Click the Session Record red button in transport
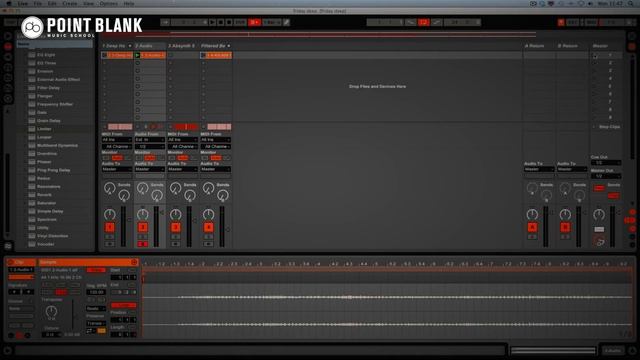Image resolution: width=640 pixels, height=360 pixels. coord(254,22)
